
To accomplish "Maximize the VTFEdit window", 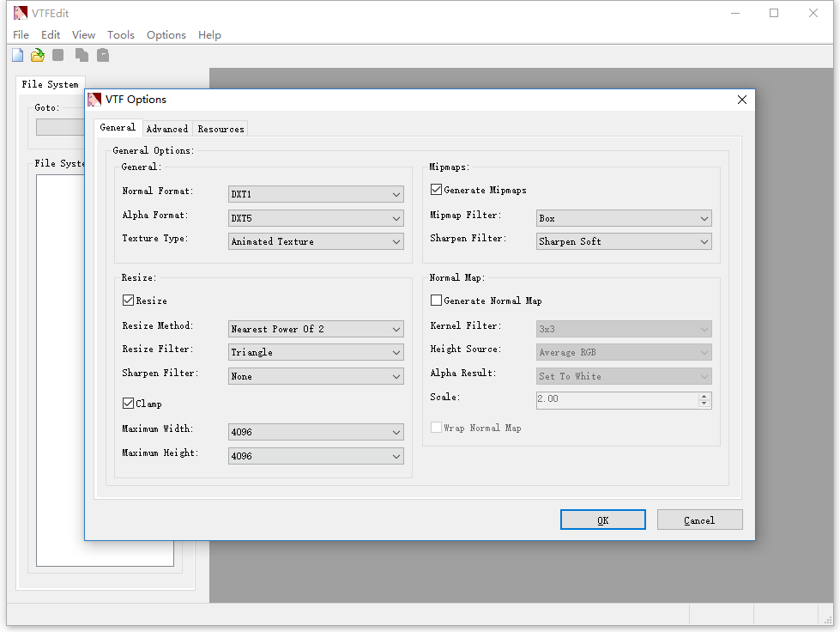I will (774, 13).
